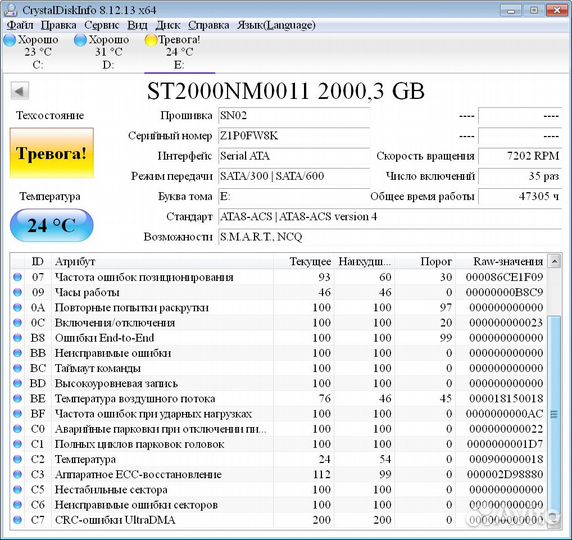Click the yellow status orb for disk E:
Image resolution: width=572 pixels, height=540 pixels.
(151, 40)
